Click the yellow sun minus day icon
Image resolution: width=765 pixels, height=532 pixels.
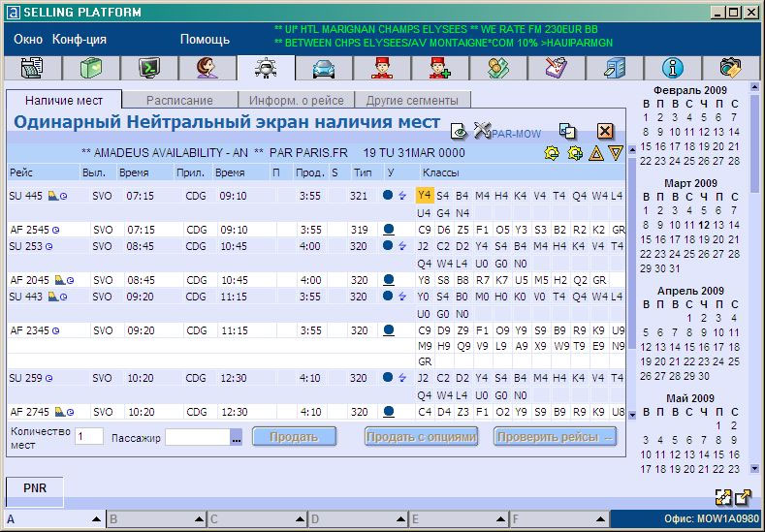[552, 154]
